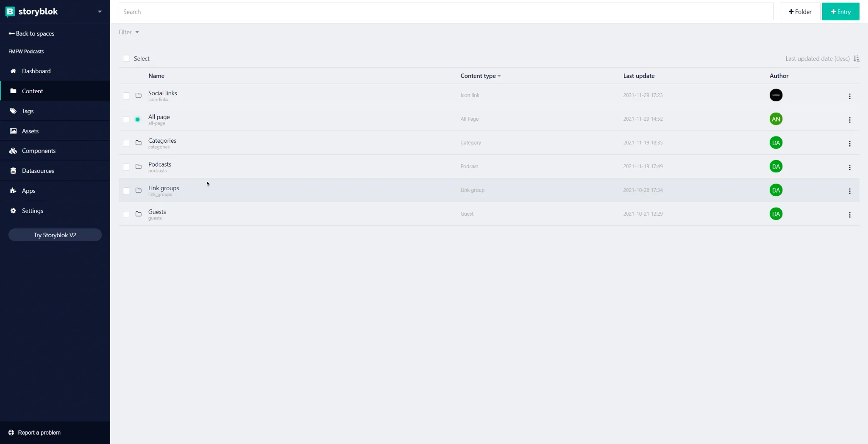Click the Icon link content type cell

click(x=470, y=95)
